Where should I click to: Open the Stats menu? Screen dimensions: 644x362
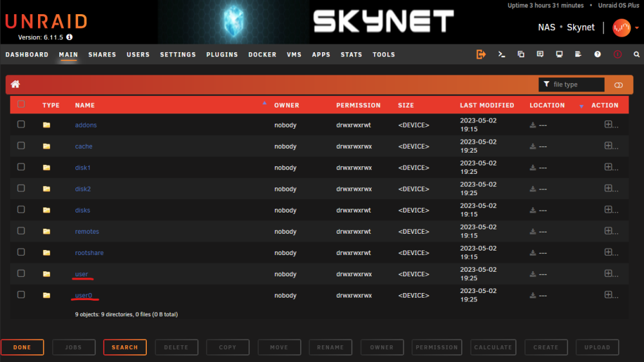(351, 55)
